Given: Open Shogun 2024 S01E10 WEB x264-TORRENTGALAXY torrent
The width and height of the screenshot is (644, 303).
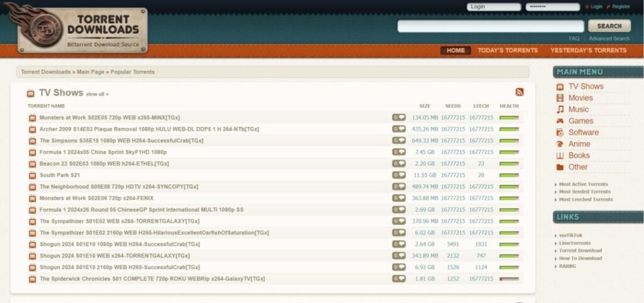Looking at the screenshot, I should pyautogui.click(x=114, y=256).
